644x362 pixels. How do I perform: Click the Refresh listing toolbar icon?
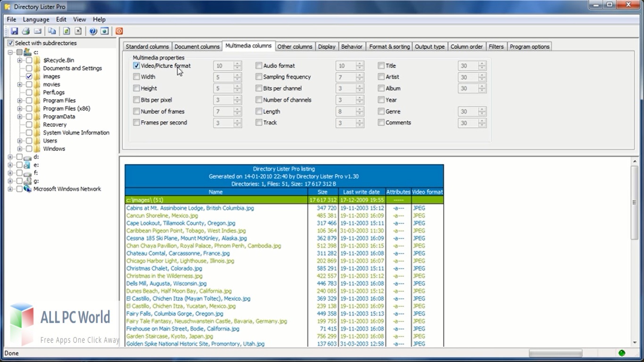[66, 31]
